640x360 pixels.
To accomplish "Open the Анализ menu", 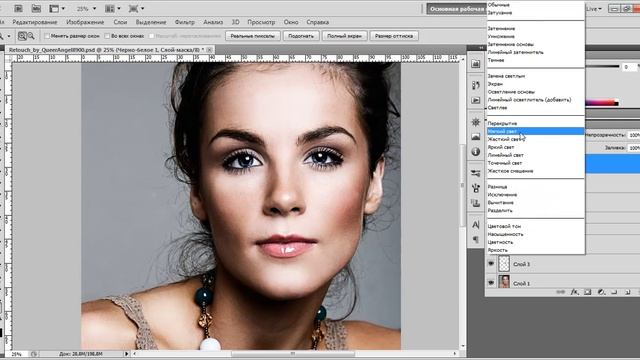I will (x=213, y=22).
